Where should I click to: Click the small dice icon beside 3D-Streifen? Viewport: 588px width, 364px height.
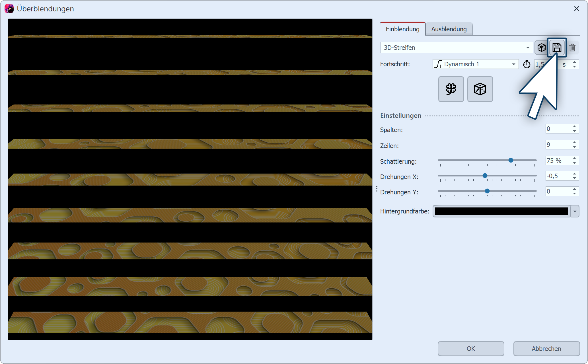click(x=541, y=48)
